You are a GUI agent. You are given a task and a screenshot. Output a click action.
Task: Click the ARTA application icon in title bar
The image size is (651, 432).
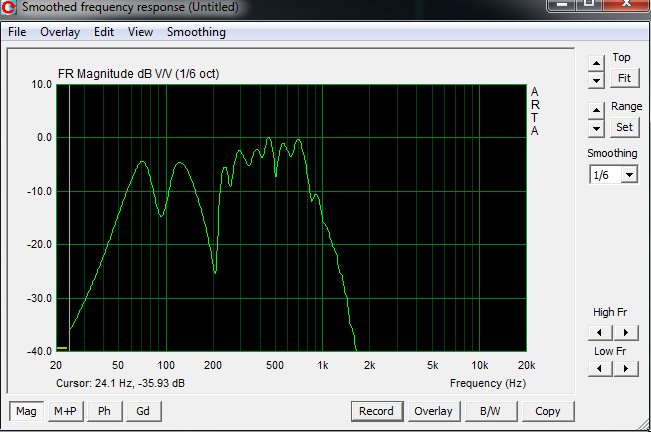(8, 7)
